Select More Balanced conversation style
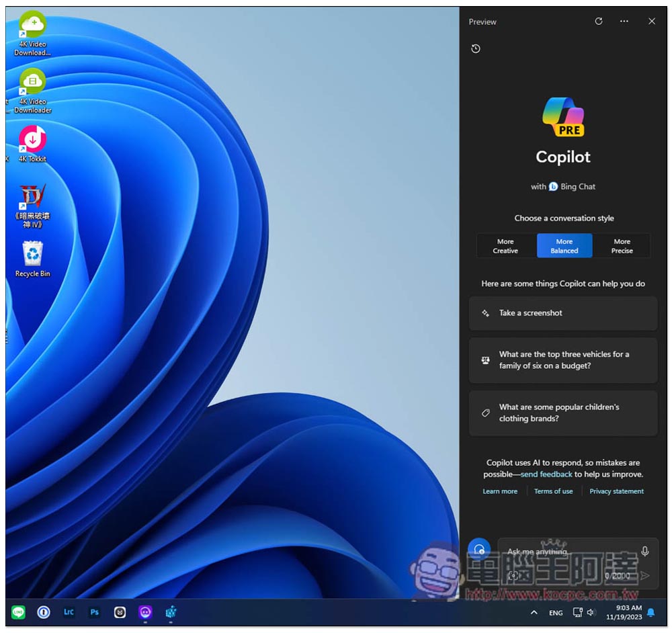The width and height of the screenshot is (672, 633). click(564, 246)
